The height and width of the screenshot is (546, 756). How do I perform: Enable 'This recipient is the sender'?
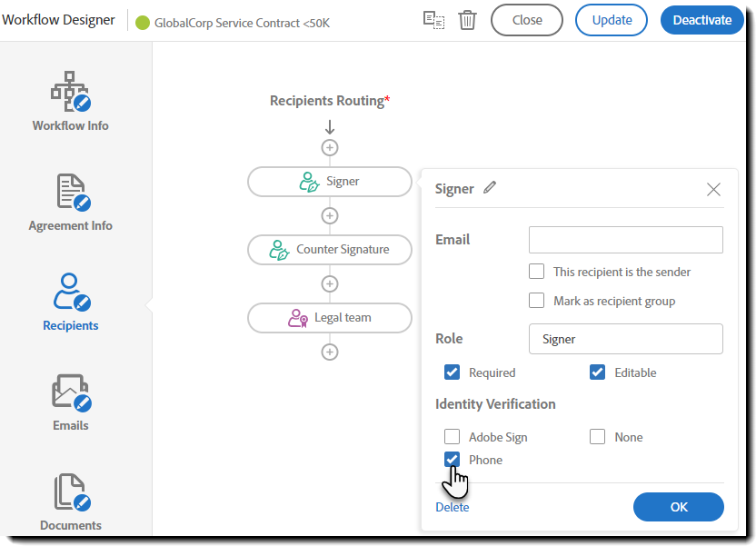click(x=536, y=272)
